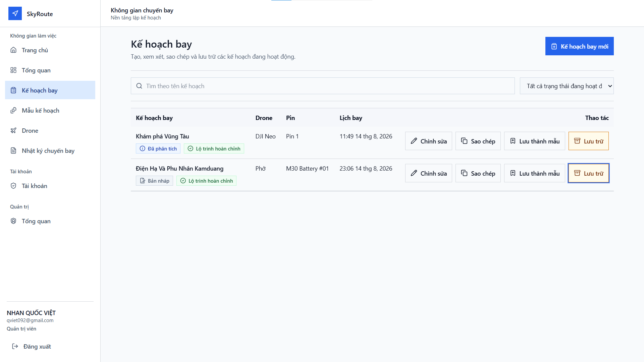Click the Bản nháp draft badge
This screenshot has height=362, width=644.
click(x=154, y=181)
